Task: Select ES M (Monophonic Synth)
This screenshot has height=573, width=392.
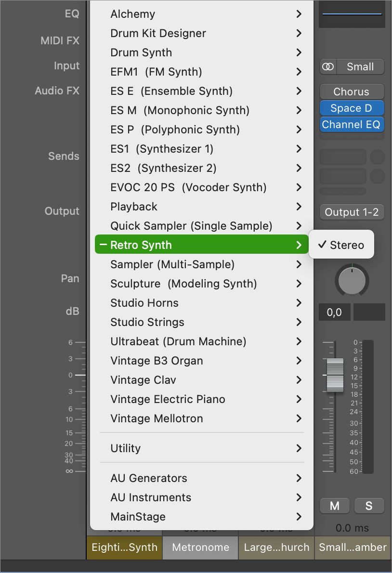Action: [202, 110]
